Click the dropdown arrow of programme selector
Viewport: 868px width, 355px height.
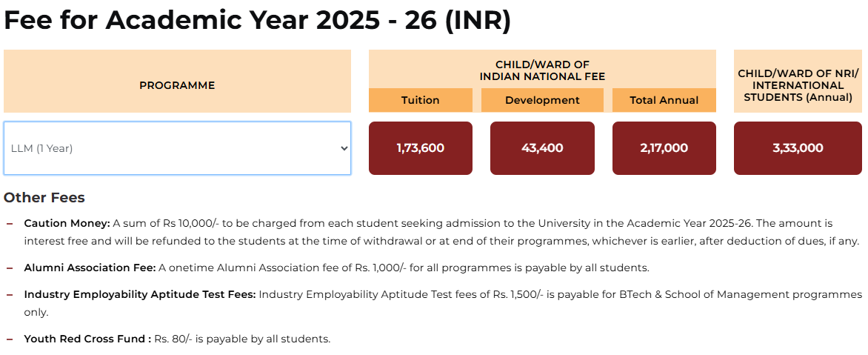(x=344, y=148)
